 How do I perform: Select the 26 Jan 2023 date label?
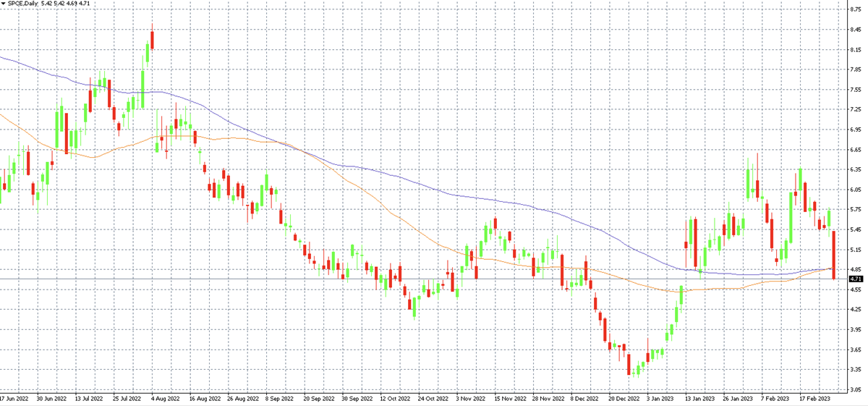click(739, 398)
